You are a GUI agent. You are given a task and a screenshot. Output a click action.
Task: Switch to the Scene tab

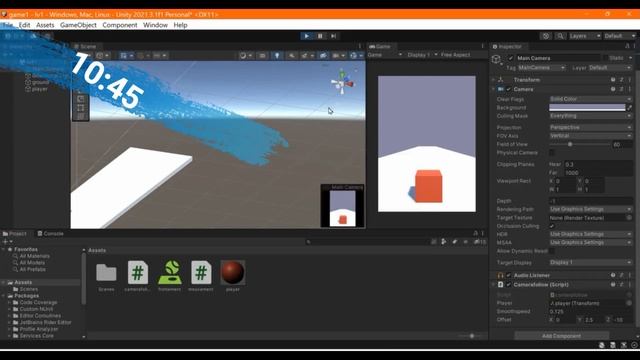tap(85, 47)
